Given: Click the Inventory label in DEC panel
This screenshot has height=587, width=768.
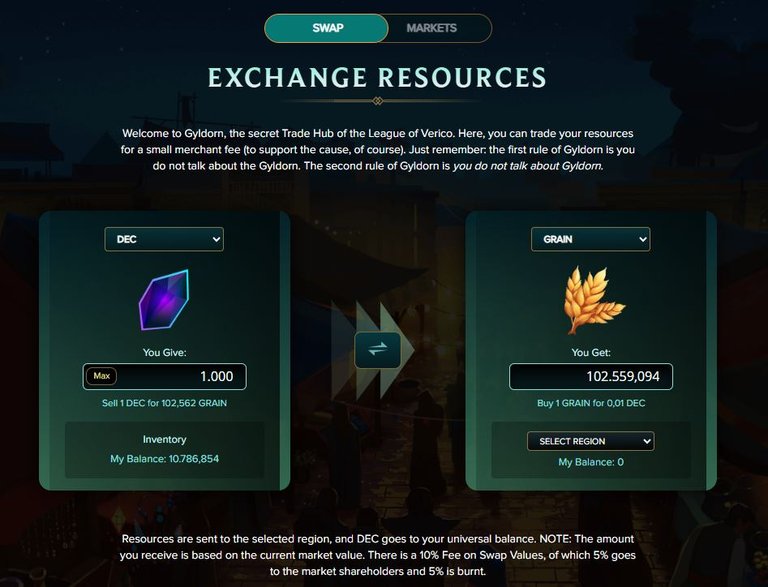Looking at the screenshot, I should coord(165,440).
